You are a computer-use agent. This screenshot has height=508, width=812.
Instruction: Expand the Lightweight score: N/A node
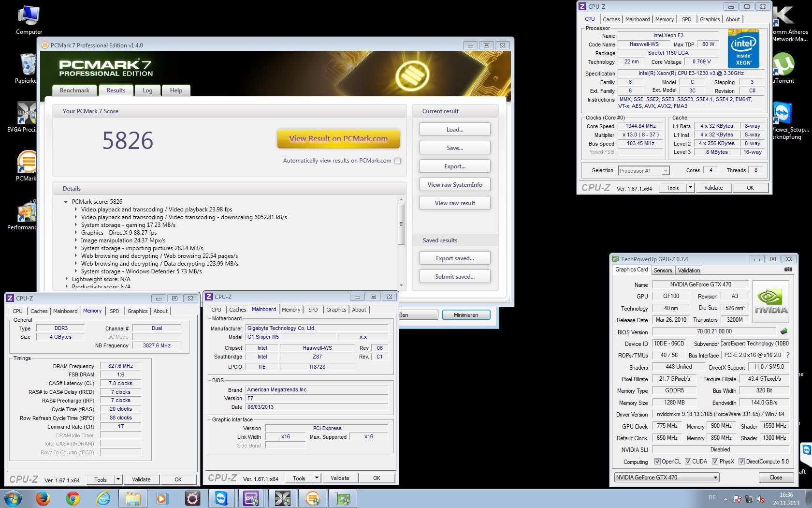66,279
